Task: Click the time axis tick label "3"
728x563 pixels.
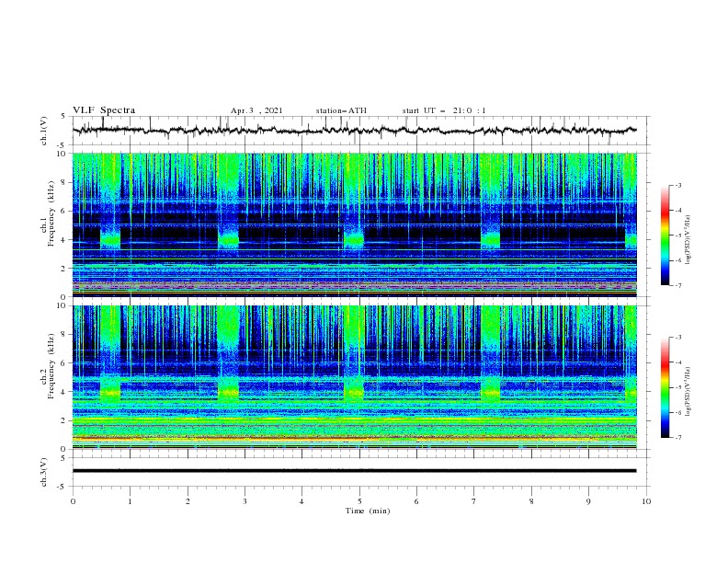Action: tap(245, 501)
